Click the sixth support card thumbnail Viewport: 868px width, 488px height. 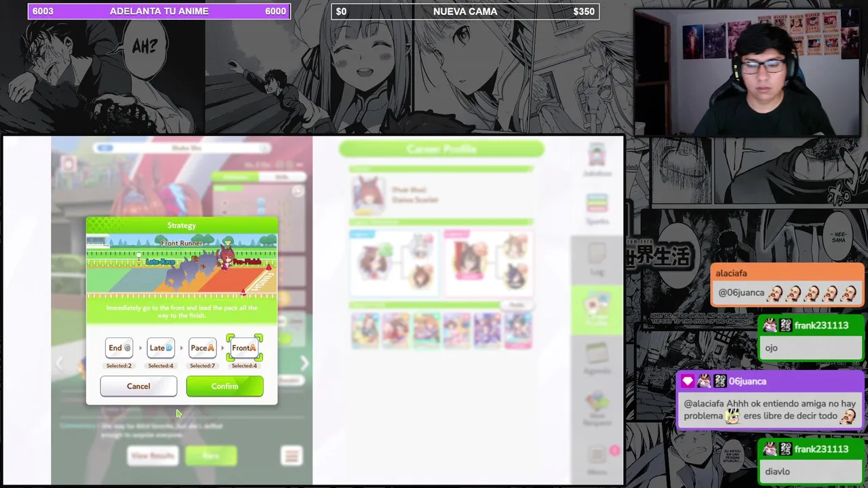(518, 329)
